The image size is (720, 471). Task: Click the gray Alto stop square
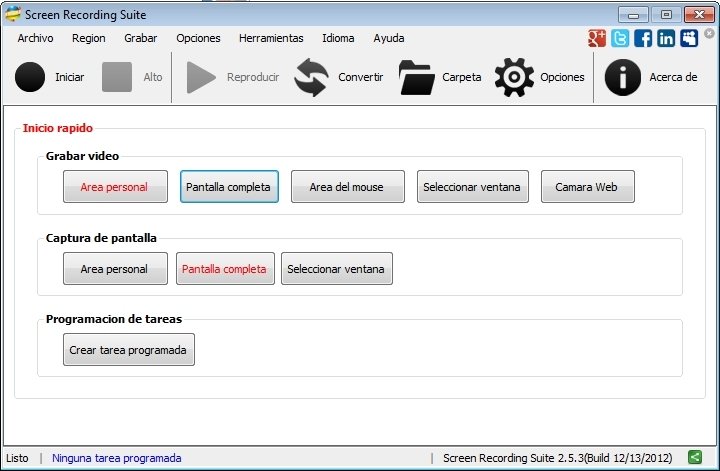pyautogui.click(x=117, y=77)
